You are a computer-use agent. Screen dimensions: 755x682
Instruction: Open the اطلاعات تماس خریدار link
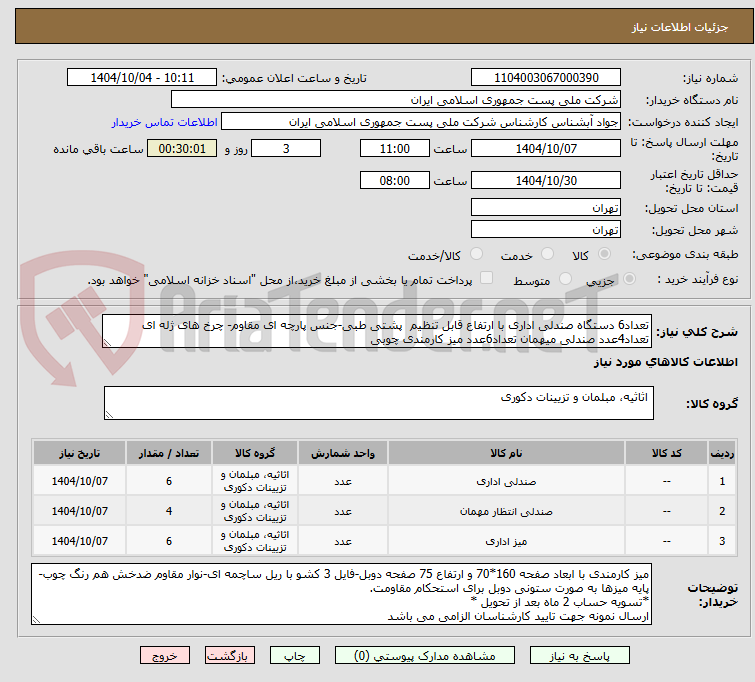(x=165, y=122)
